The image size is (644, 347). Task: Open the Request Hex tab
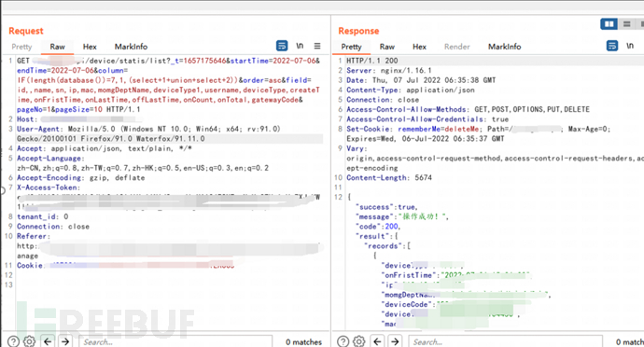(x=90, y=47)
